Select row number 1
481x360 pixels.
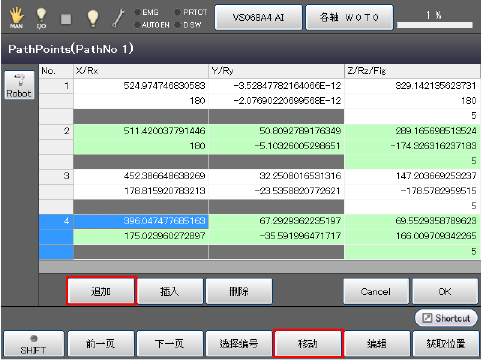click(56, 86)
